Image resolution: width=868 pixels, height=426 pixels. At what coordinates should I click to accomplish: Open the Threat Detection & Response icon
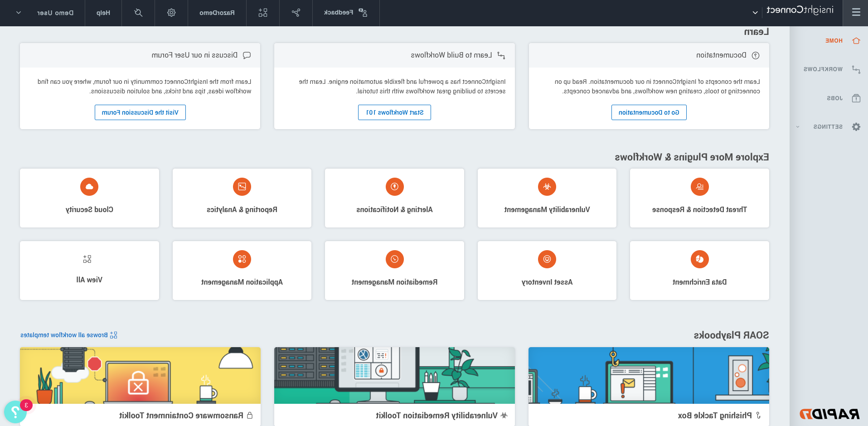(x=700, y=187)
